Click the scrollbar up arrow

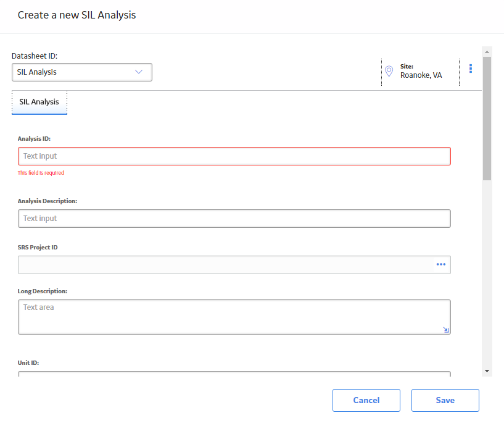(487, 52)
